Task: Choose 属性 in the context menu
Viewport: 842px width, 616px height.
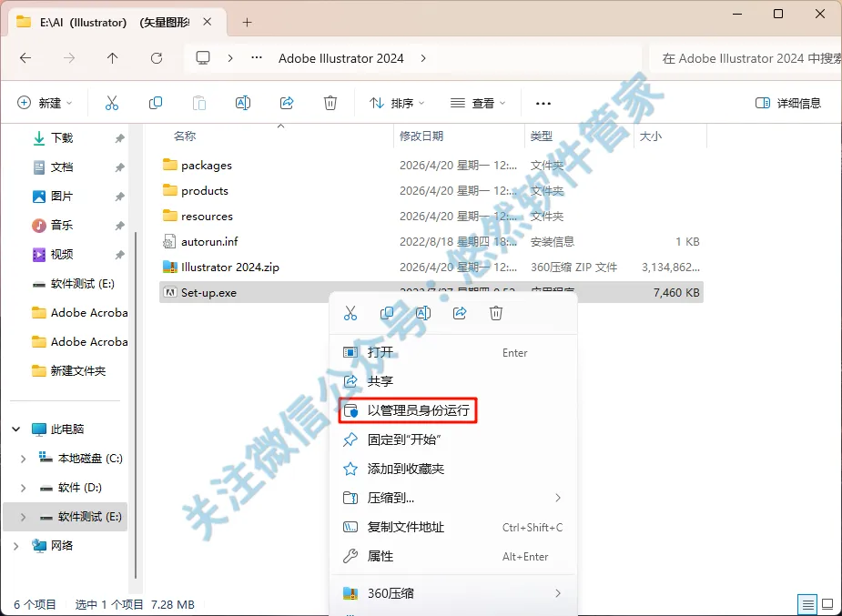Action: pyautogui.click(x=453, y=557)
